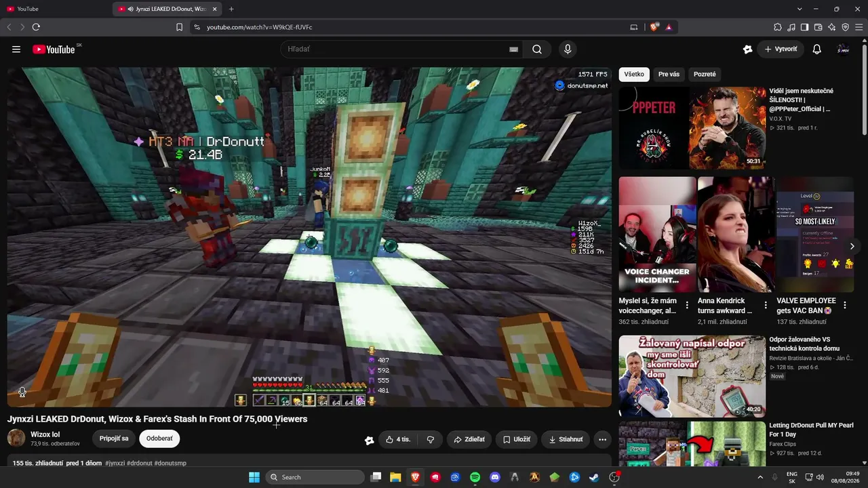Open 'Letting DrDonut Pull MY Pearl' video title

811,430
